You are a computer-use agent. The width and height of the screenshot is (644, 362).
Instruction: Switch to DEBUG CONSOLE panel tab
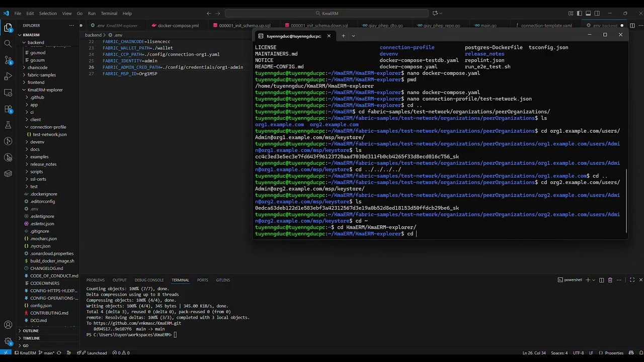[149, 280]
